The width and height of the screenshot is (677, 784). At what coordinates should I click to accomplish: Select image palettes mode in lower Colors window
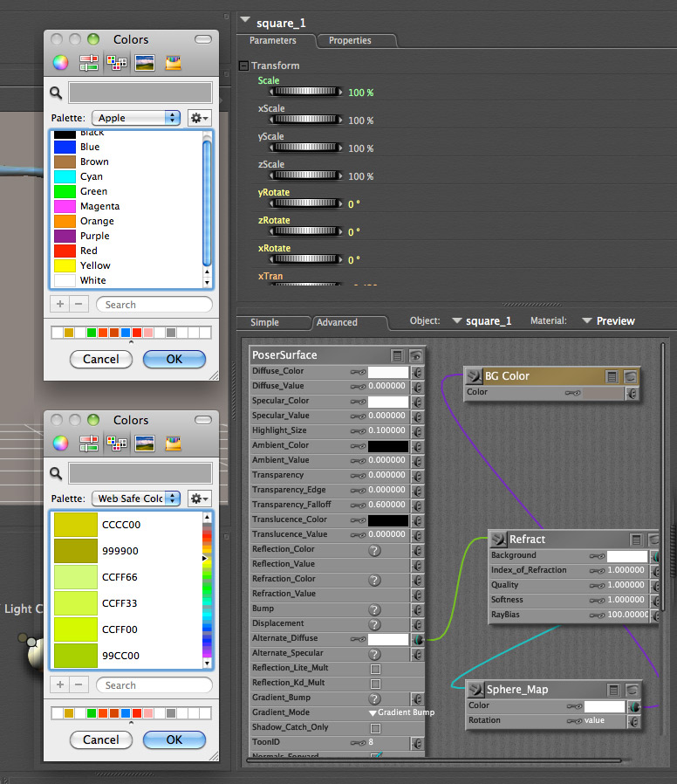coord(145,444)
